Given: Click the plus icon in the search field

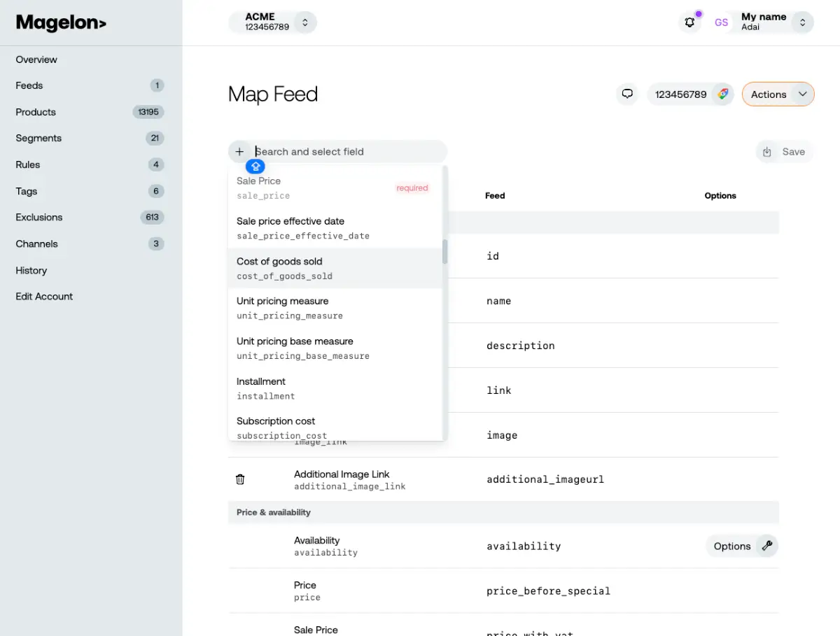Looking at the screenshot, I should pos(239,152).
